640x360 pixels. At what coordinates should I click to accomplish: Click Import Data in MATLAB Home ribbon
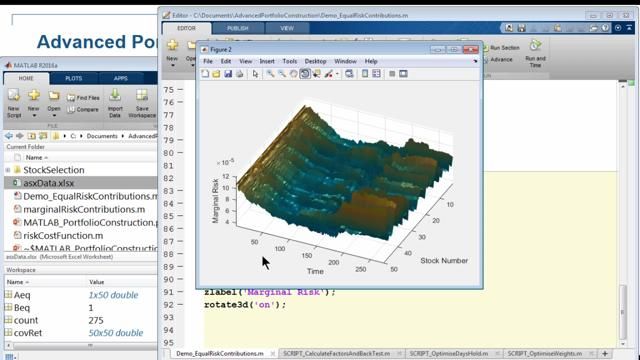point(115,104)
